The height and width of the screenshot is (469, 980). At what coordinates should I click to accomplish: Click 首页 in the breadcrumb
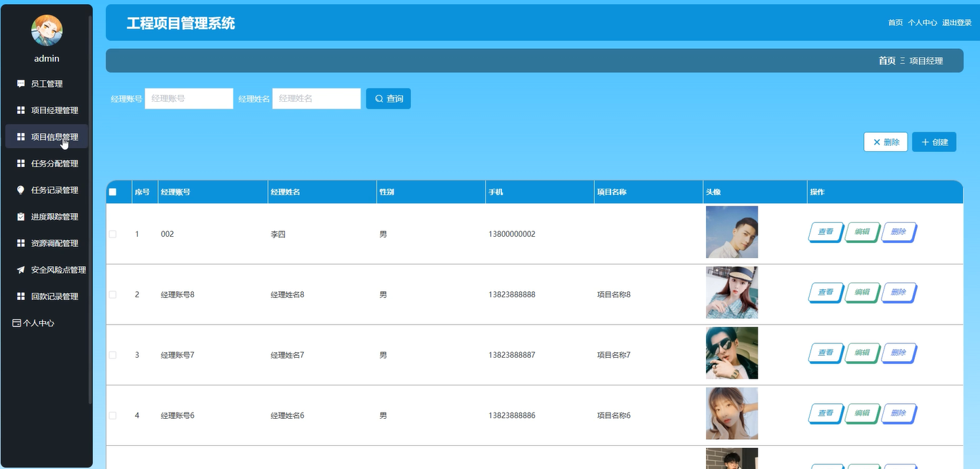tap(887, 61)
